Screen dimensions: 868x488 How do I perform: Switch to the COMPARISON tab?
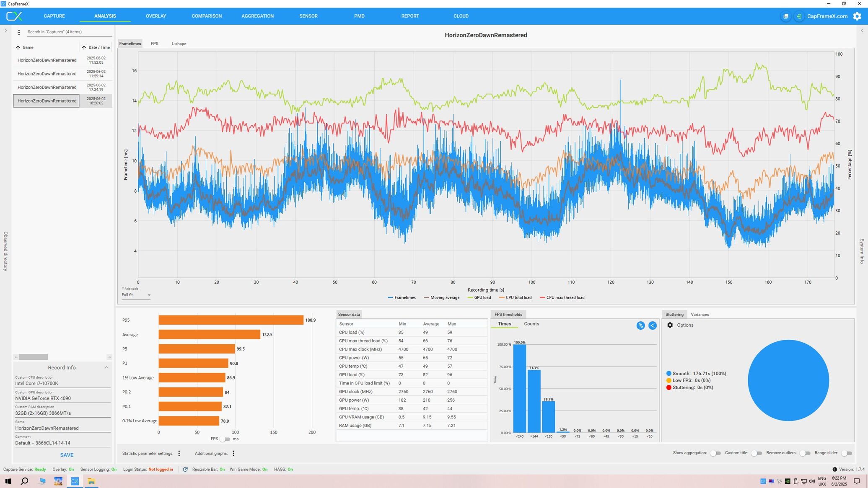207,16
